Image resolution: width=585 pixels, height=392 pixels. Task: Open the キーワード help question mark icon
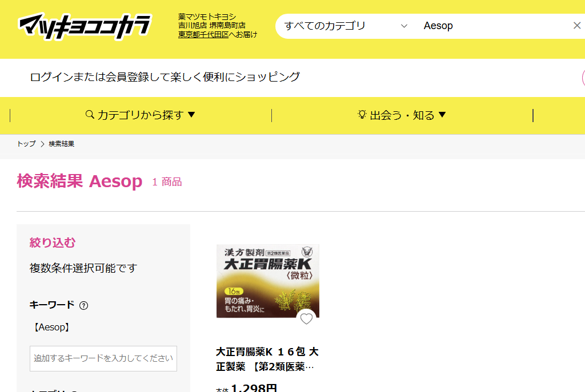coord(84,305)
